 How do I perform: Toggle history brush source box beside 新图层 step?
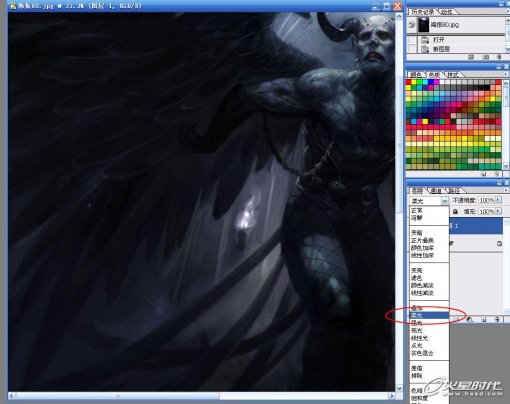(412, 49)
